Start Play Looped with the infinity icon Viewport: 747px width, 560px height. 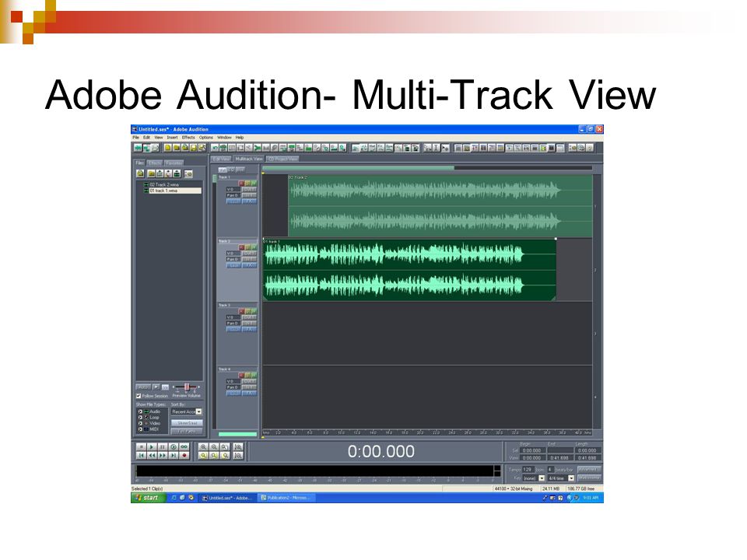click(x=184, y=447)
